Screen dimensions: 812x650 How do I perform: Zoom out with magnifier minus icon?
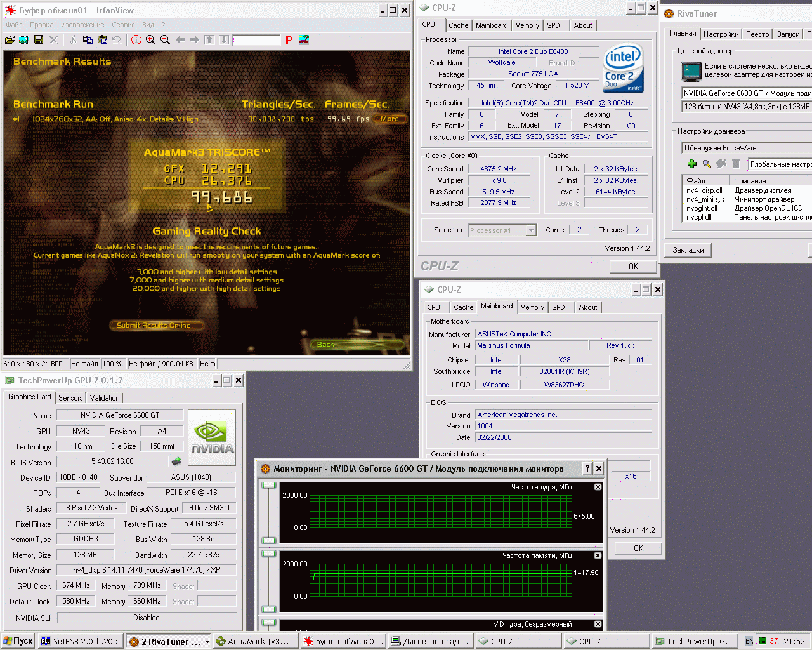pyautogui.click(x=166, y=40)
